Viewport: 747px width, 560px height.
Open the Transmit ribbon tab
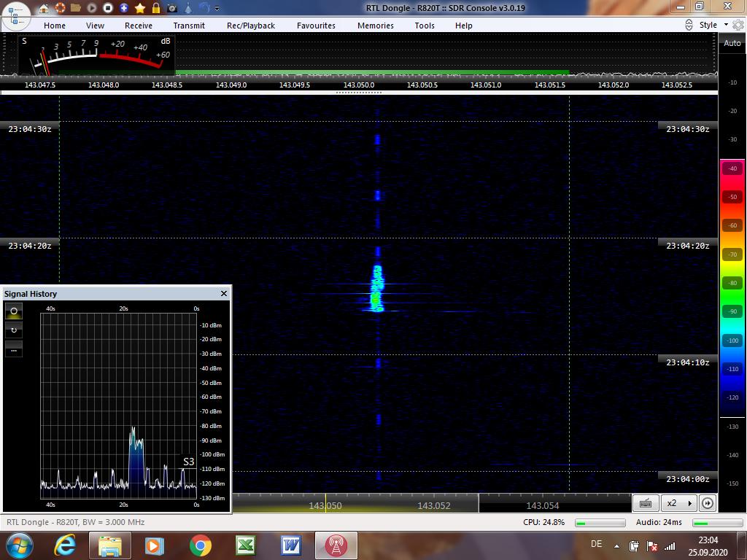[189, 26]
